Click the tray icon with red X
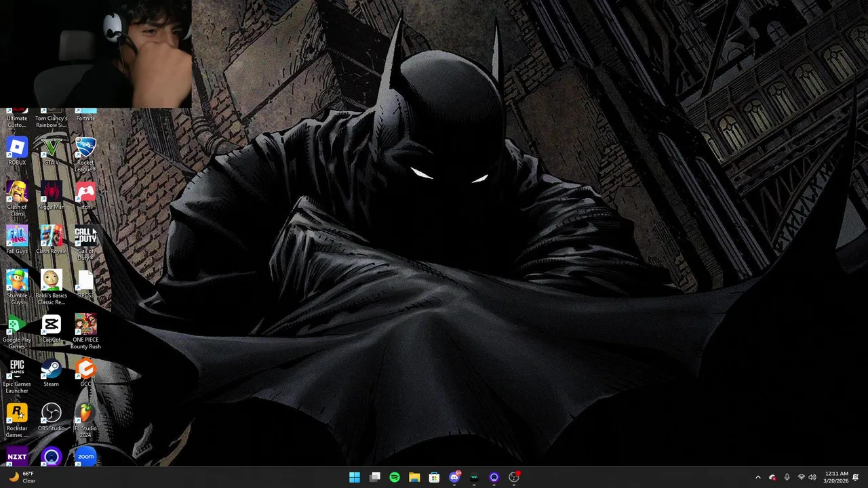Screen dimensions: 868x488 coord(772,478)
